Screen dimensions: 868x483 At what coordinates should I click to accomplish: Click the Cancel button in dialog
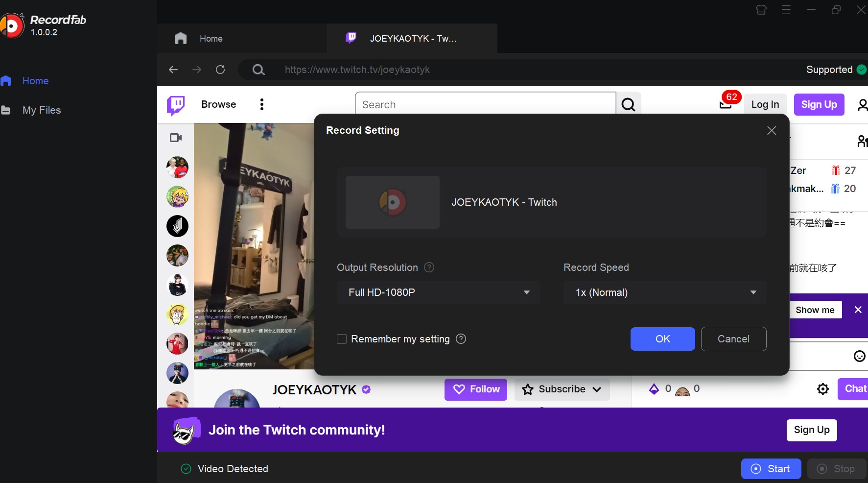[x=733, y=339]
